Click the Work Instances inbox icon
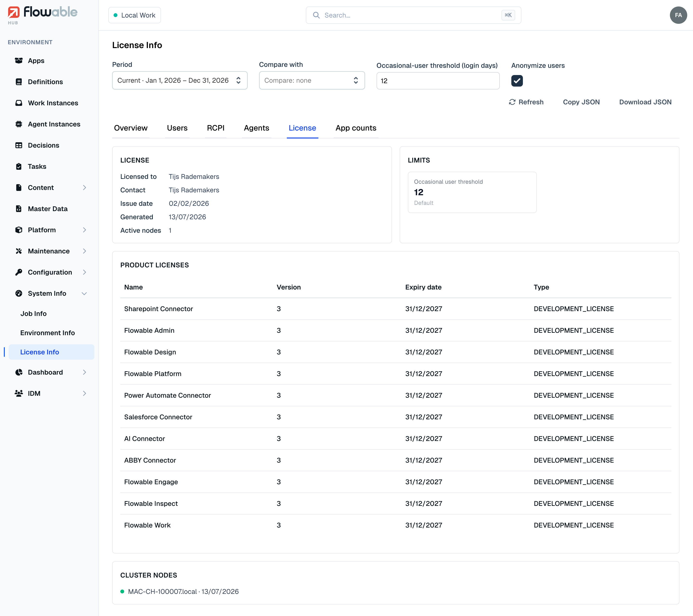This screenshot has height=616, width=693. pos(19,103)
